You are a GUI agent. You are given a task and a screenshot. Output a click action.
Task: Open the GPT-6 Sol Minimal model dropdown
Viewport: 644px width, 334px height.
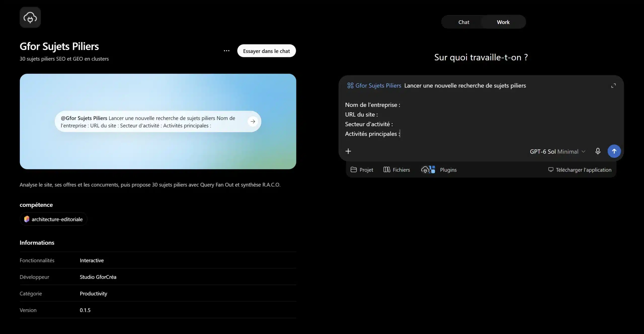[557, 152]
